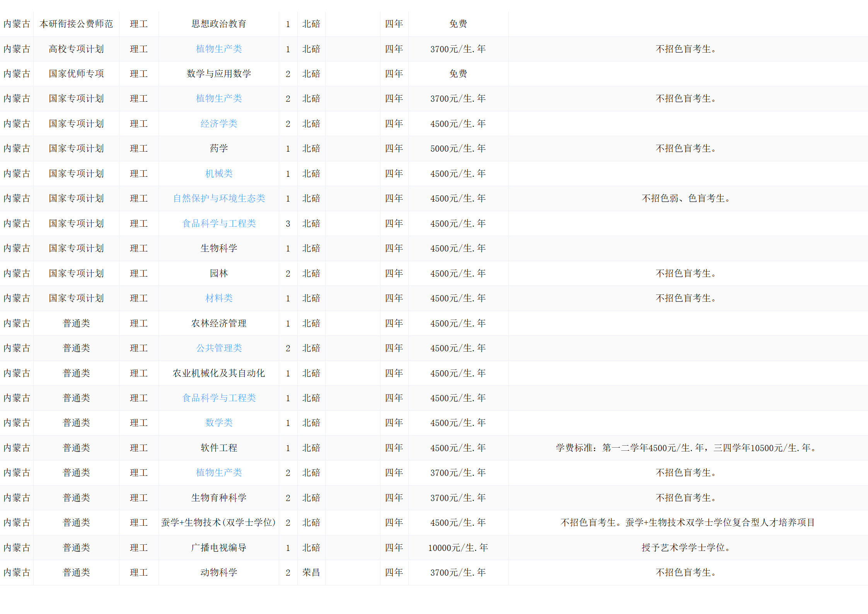This screenshot has height=614, width=868.
Task: Select the 国家优师专项 plan cell
Action: [x=76, y=74]
